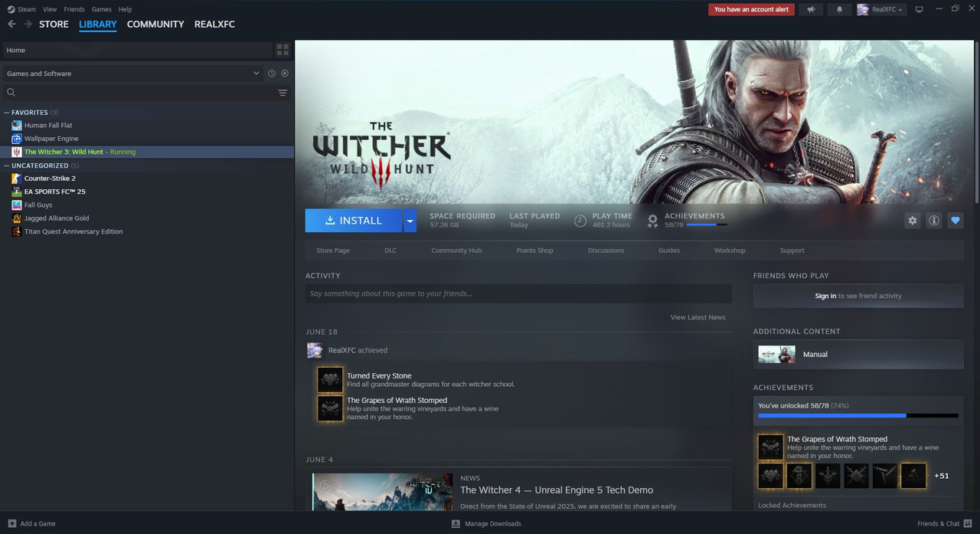Sort library by recent clock icon

pyautogui.click(x=272, y=74)
